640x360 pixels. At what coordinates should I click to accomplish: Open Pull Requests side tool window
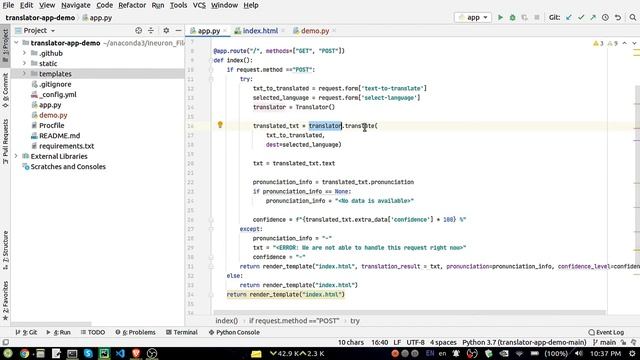point(5,142)
